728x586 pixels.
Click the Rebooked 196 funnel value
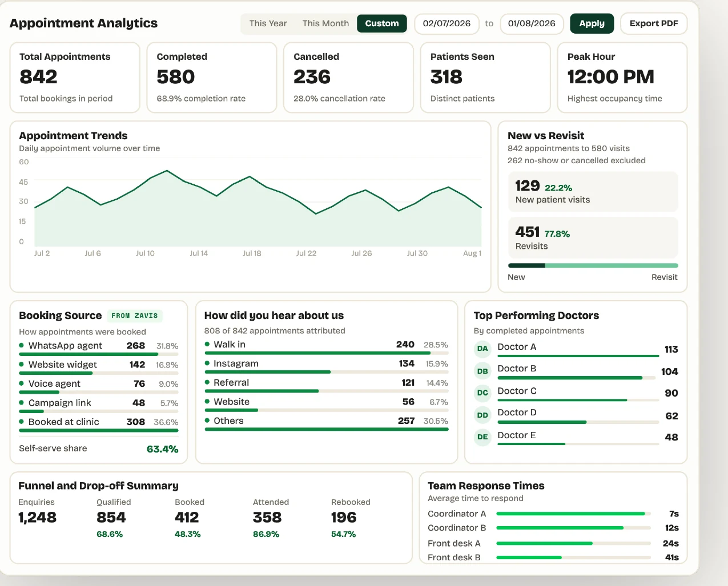click(344, 518)
